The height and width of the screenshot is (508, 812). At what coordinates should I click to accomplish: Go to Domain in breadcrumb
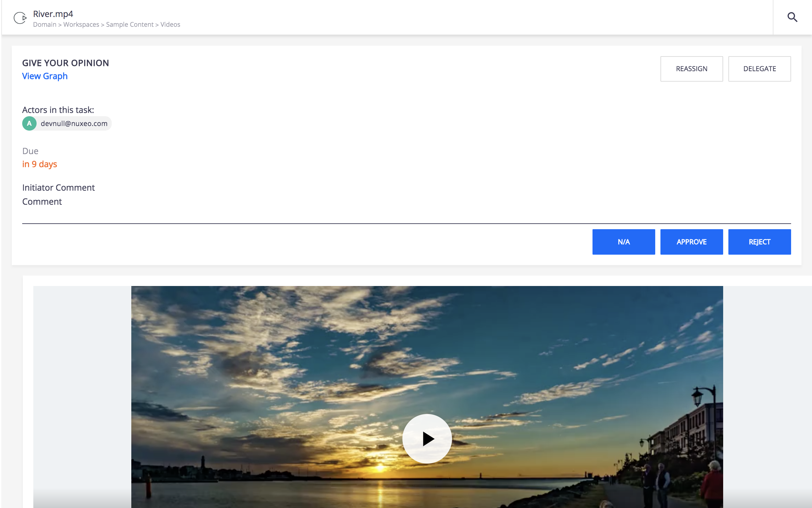click(45, 24)
